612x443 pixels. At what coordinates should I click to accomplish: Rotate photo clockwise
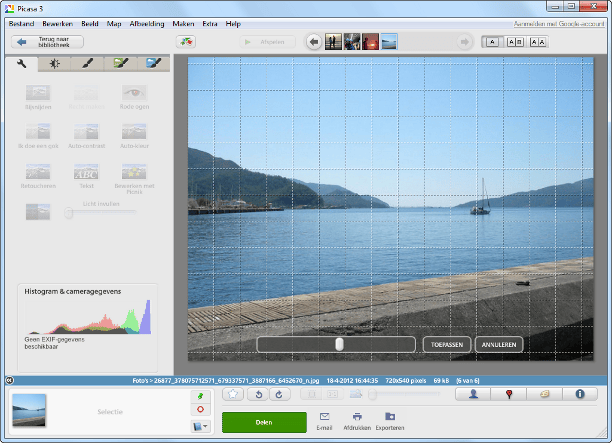[279, 394]
